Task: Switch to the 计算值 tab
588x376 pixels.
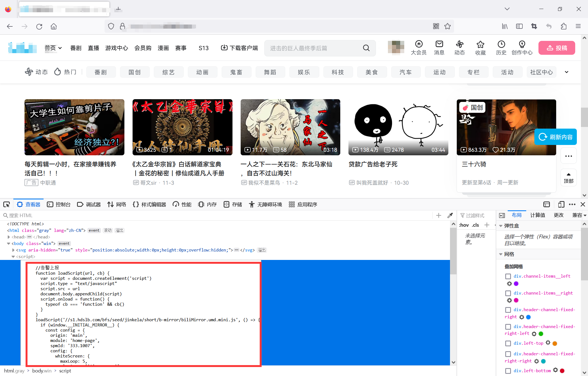Action: click(537, 215)
